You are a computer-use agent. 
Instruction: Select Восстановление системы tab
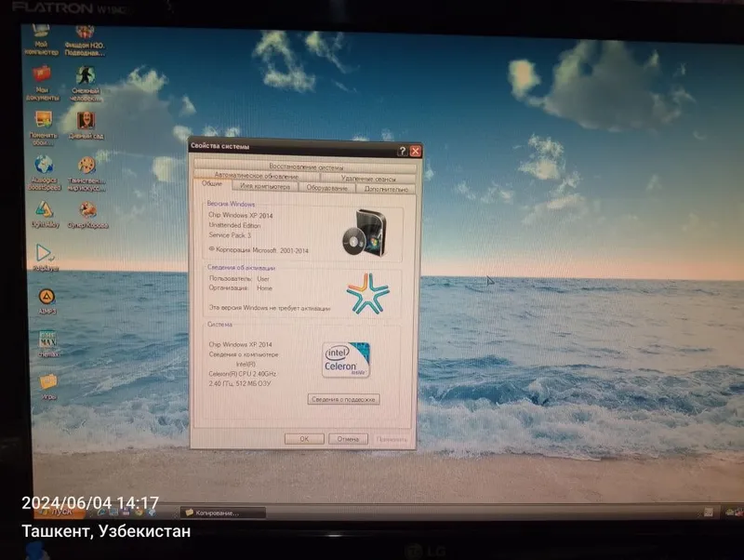click(x=306, y=167)
